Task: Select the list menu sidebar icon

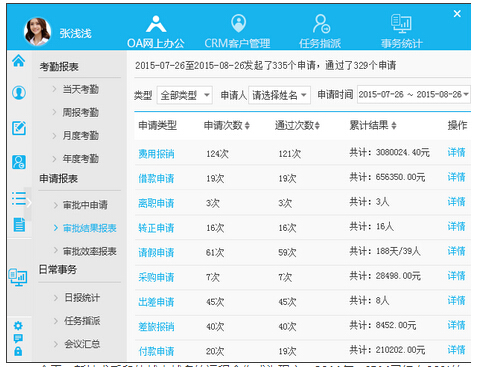Action: coord(19,198)
